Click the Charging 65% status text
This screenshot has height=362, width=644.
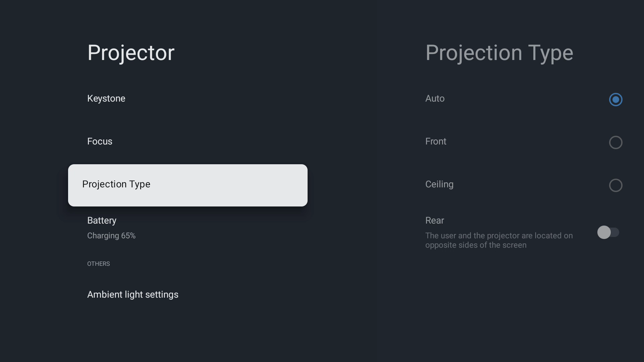click(111, 236)
